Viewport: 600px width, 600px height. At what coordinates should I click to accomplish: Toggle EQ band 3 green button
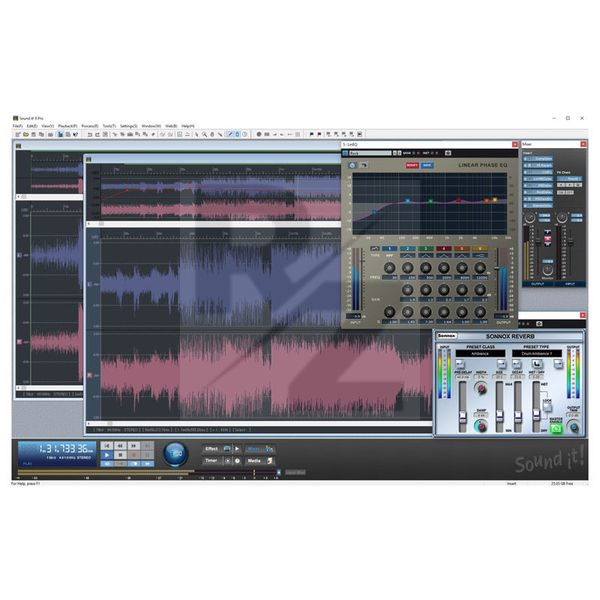click(426, 249)
